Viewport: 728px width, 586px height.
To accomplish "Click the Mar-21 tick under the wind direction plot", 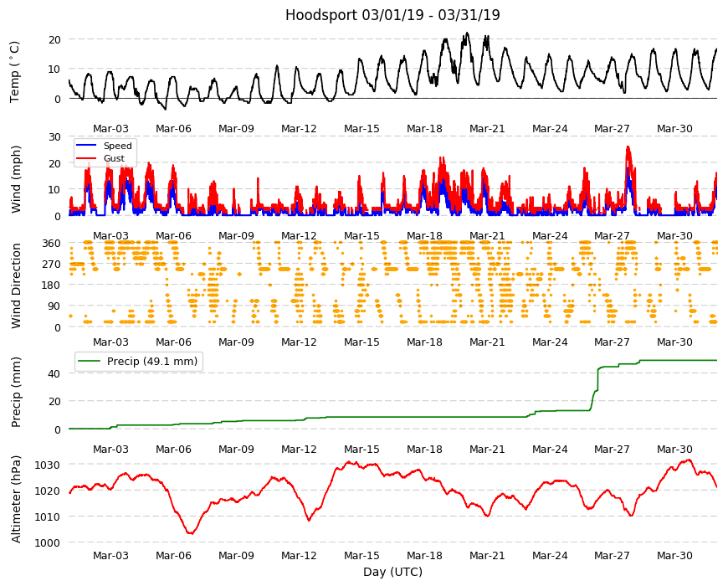I will [487, 342].
